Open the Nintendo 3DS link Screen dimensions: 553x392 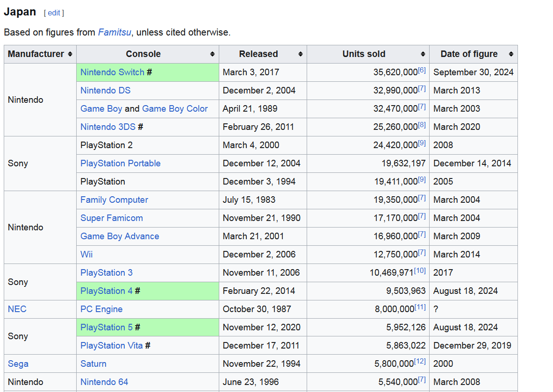click(108, 127)
